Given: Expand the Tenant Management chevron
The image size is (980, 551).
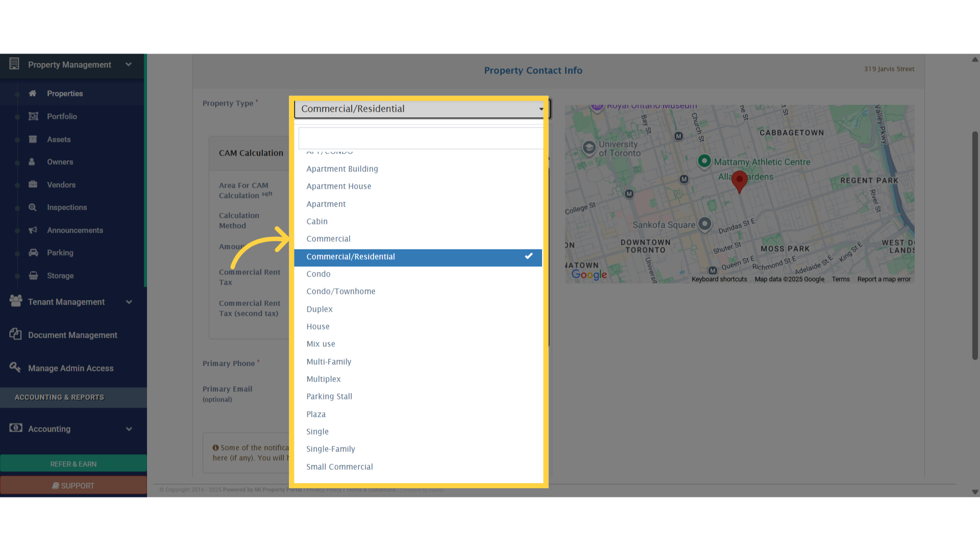Looking at the screenshot, I should click(x=129, y=302).
